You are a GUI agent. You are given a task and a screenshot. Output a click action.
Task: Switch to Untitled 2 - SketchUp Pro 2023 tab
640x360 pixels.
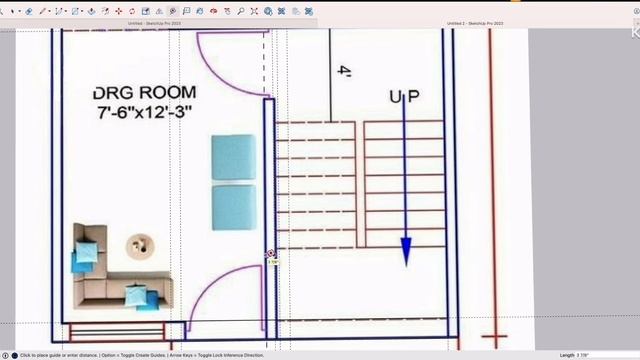pos(475,24)
